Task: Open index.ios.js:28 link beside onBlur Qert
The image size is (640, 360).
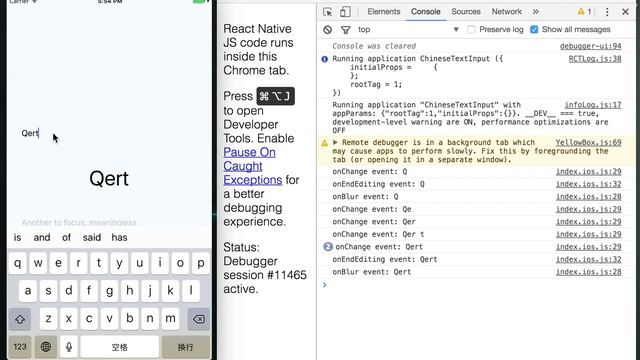Action: 589,272
